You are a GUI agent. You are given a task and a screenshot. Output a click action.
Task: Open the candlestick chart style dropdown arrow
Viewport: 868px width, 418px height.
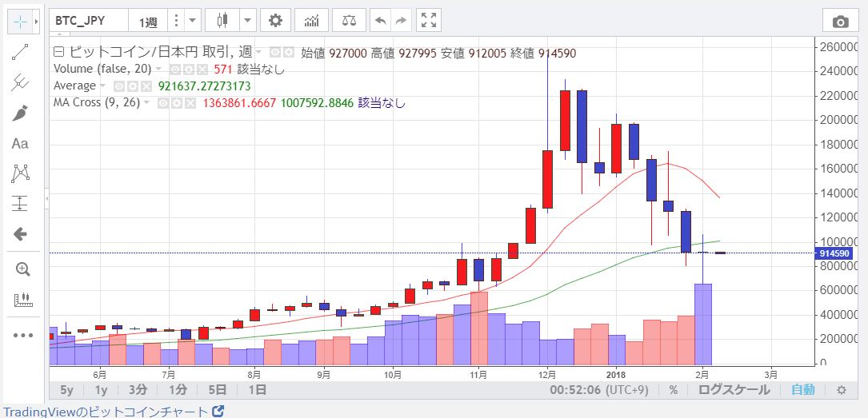[248, 21]
